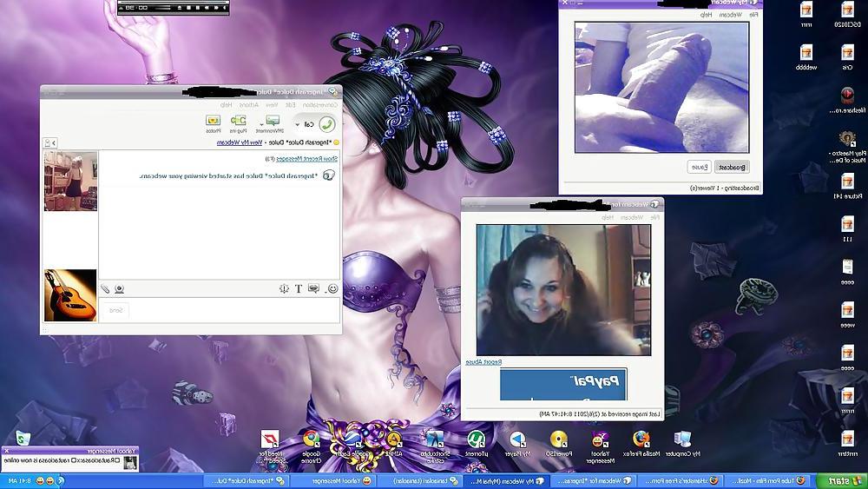
Task: Click the green Call phone icon in chat
Action: click(327, 124)
